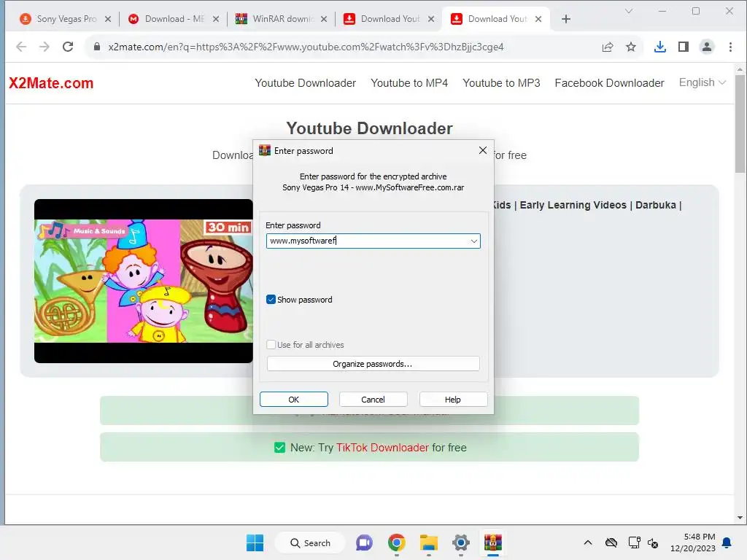Click the X2Mate.com logo
Screen dimensions: 747x560
[51, 83]
